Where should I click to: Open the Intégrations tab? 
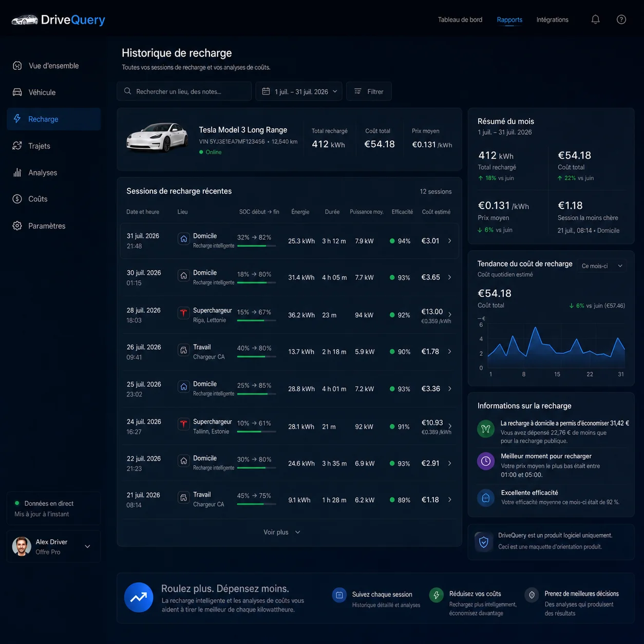tap(553, 20)
